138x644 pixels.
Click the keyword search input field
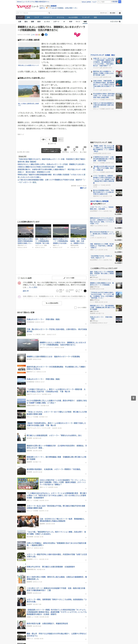32,13
